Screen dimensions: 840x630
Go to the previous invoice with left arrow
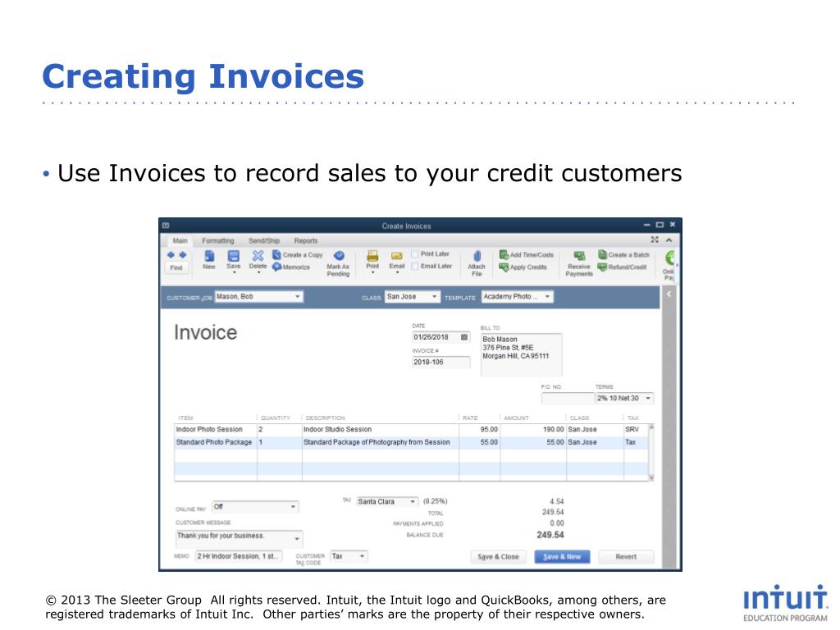pos(171,255)
